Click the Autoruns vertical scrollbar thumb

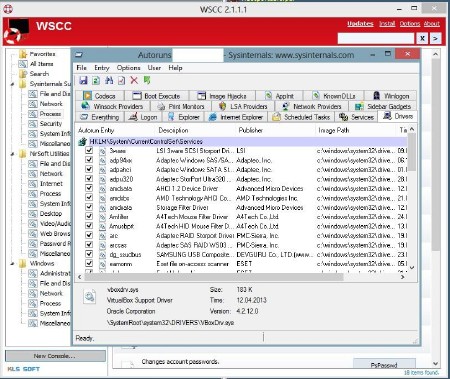pyautogui.click(x=412, y=152)
